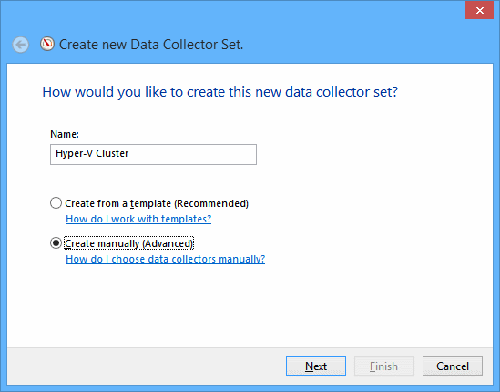Click the Name field containing Hyper-V Cluster
The height and width of the screenshot is (392, 500).
click(x=153, y=154)
